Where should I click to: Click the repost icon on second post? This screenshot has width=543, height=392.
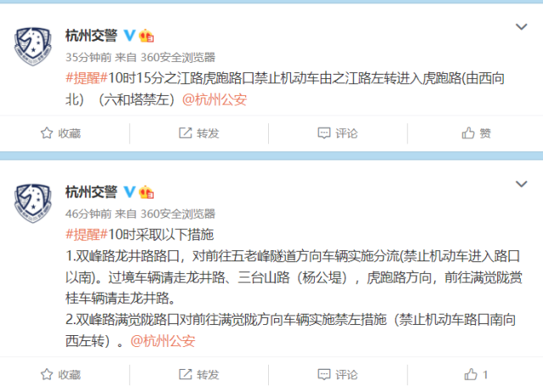point(185,374)
